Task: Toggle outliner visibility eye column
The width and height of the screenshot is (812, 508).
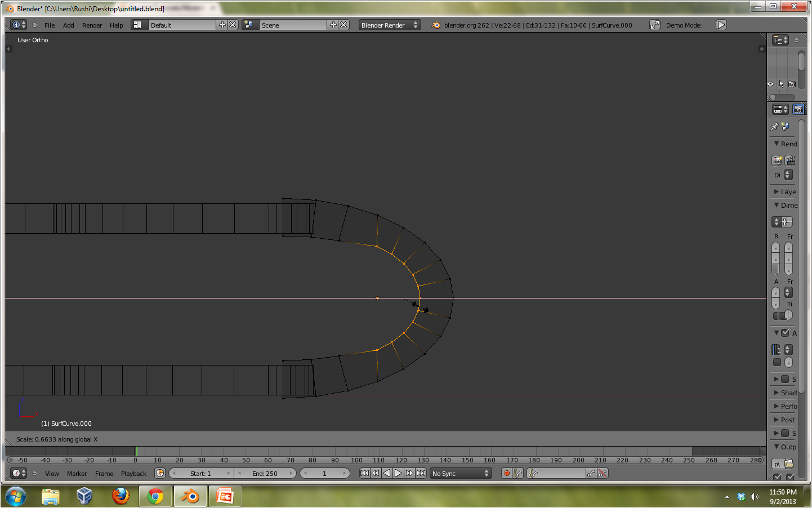Action: point(770,84)
